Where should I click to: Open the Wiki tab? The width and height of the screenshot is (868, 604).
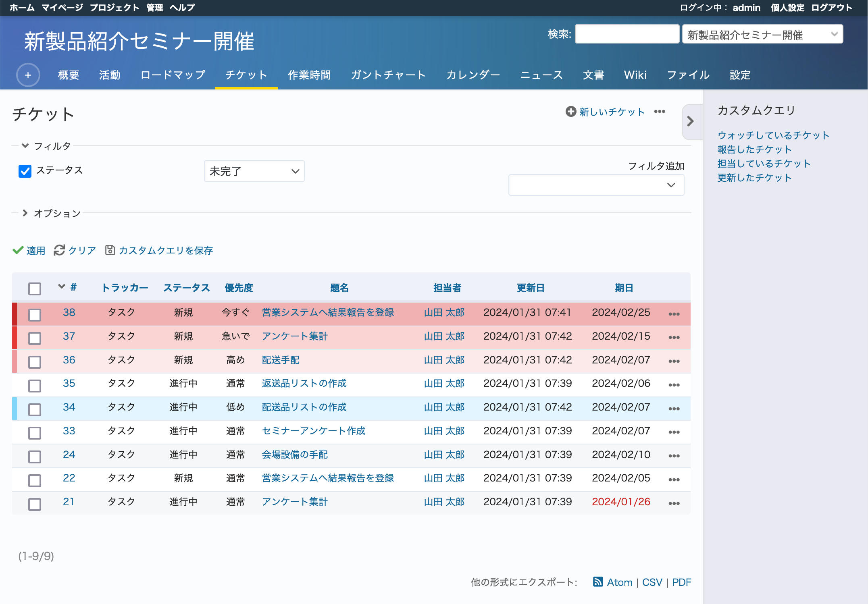pos(635,75)
